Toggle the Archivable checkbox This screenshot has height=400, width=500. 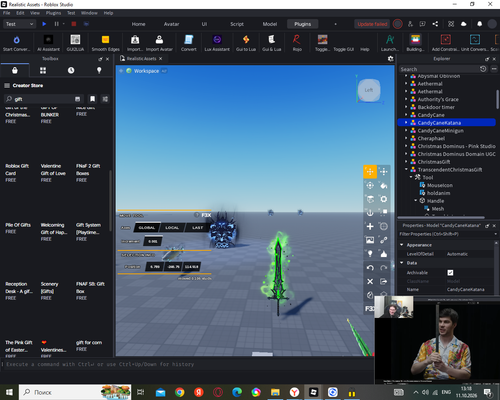pyautogui.click(x=450, y=273)
